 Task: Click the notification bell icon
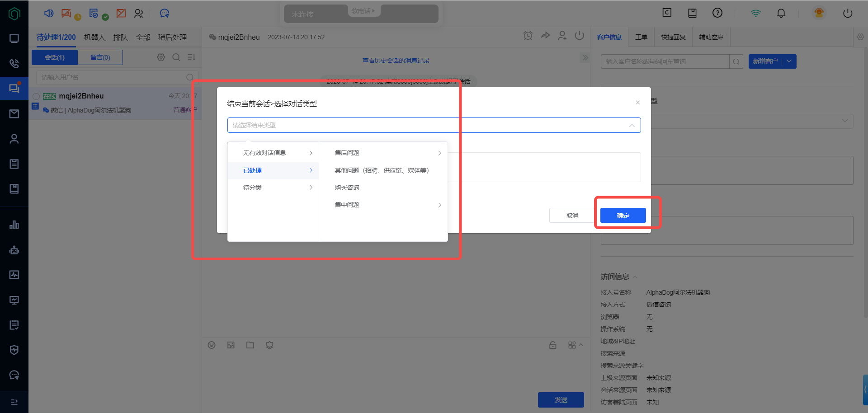pos(781,13)
